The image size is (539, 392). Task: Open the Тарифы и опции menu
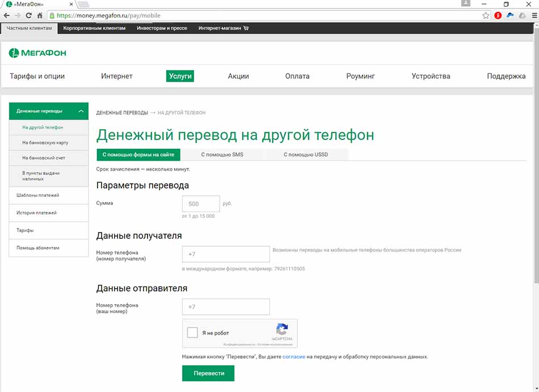tap(37, 76)
